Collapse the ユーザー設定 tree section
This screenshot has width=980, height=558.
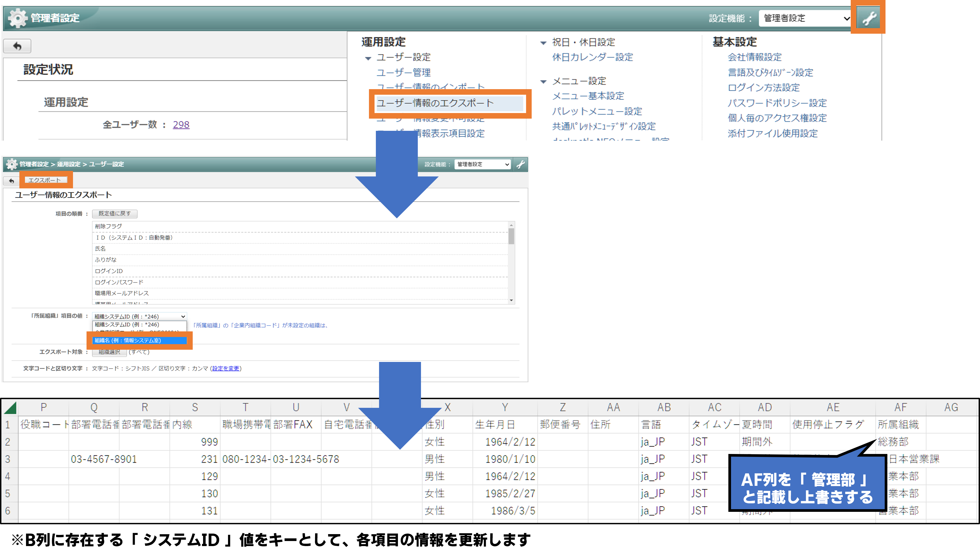coord(368,58)
